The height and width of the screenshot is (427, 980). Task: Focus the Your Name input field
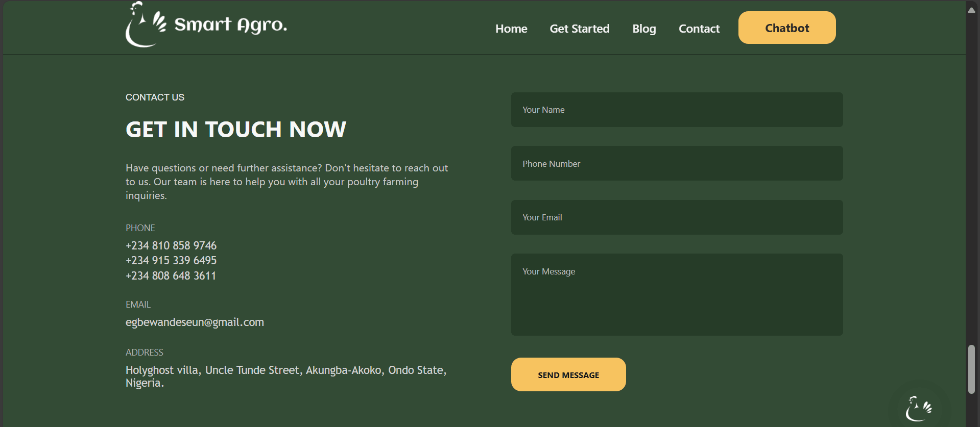click(x=677, y=110)
